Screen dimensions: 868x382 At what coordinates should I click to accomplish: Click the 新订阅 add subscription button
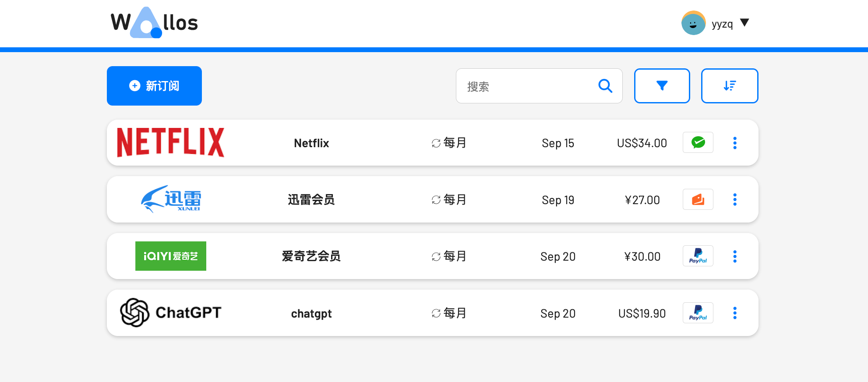tap(154, 86)
